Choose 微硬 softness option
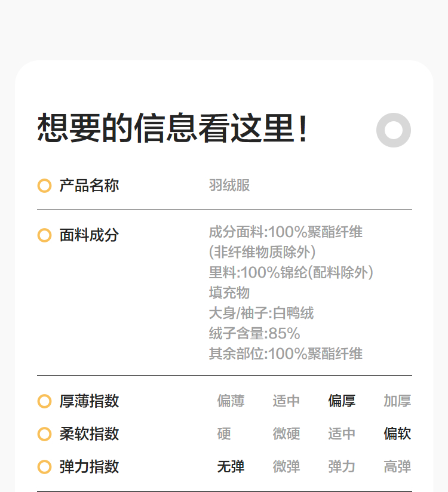This screenshot has width=448, height=492. point(286,434)
